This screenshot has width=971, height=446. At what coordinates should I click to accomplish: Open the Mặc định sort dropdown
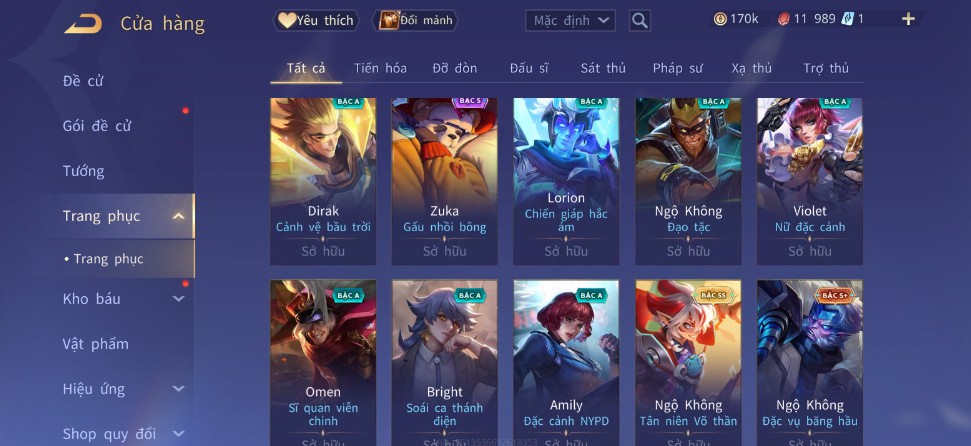[570, 20]
